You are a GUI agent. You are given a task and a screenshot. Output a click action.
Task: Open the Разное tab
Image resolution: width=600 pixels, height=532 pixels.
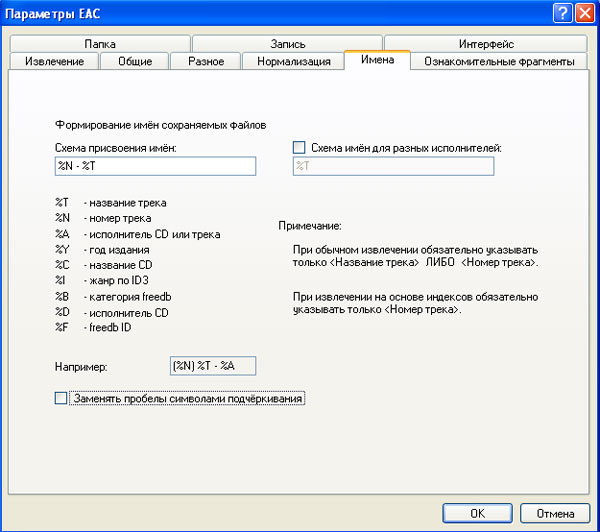pos(205,62)
